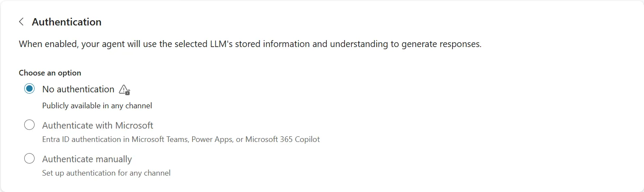Click the 'No authentication' option label
Viewport: 644px width, 192px height.
click(78, 89)
